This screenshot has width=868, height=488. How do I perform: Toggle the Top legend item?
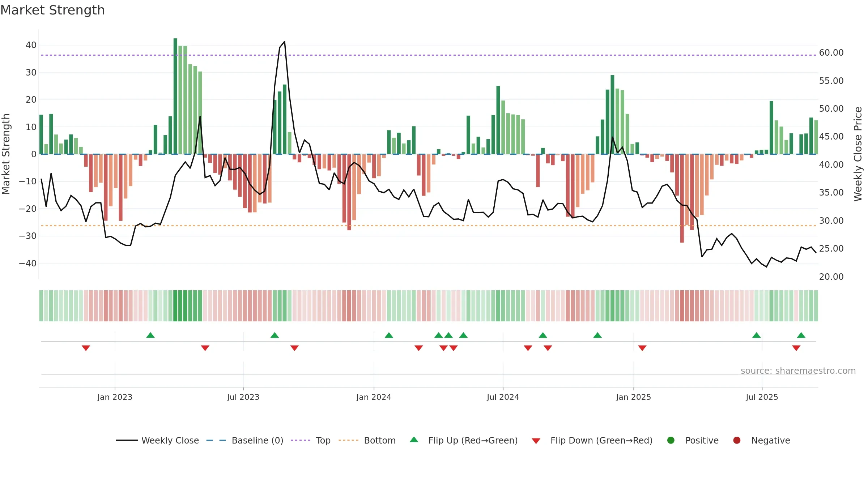pos(311,440)
